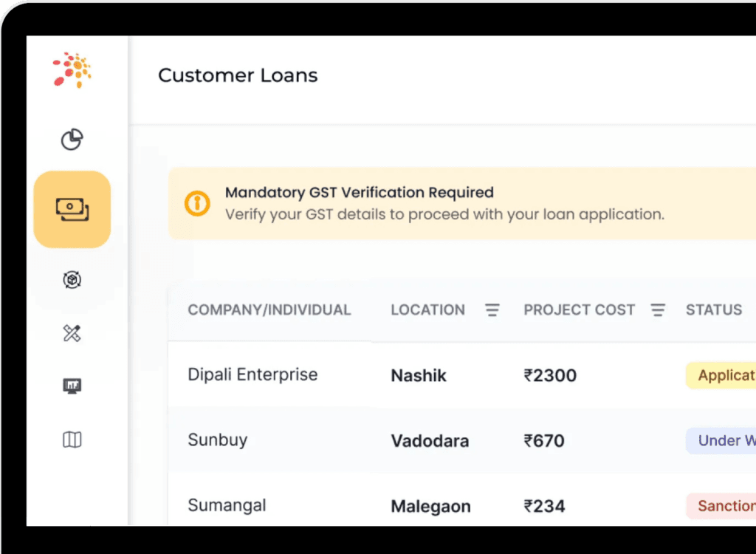Open the circular cube icon in sidebar
Viewport: 756px width, 554px height.
click(x=72, y=280)
